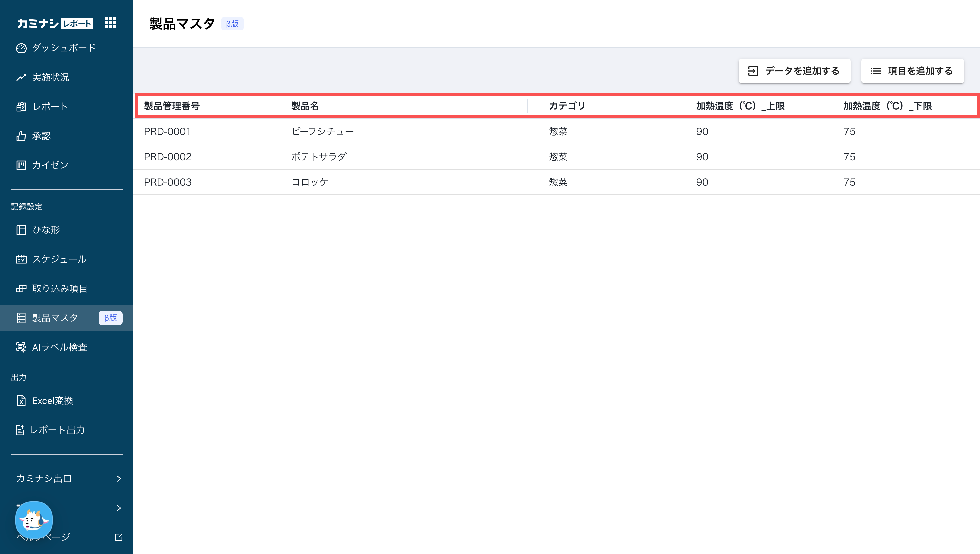The height and width of the screenshot is (554, 980).
Task: Click the レポート出力 export icon
Action: coord(20,430)
